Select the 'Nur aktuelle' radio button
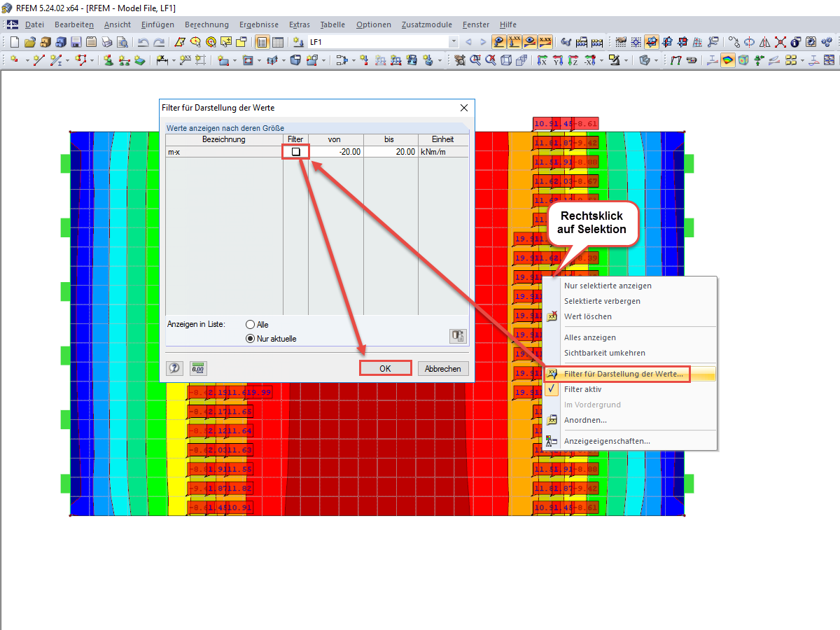 [x=251, y=339]
